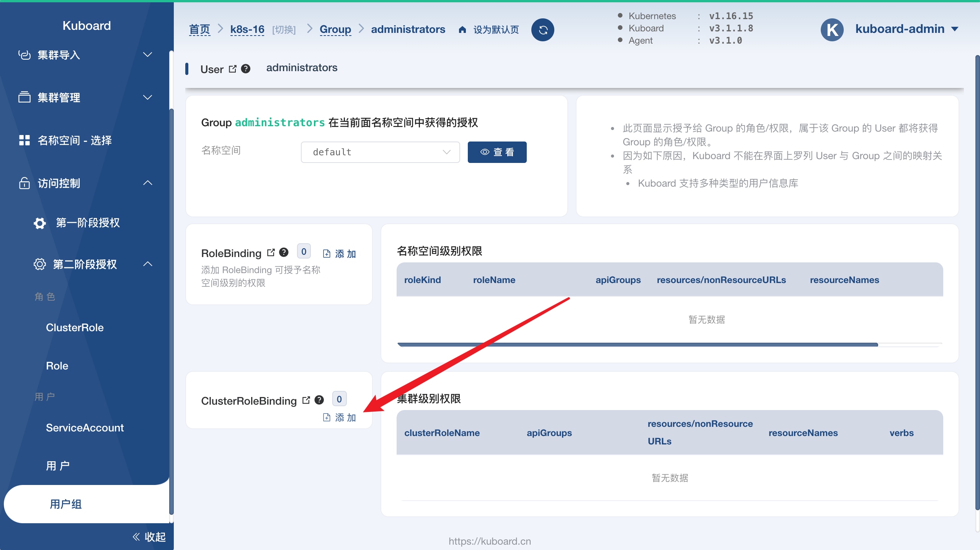The image size is (980, 550).
Task: Click the Kuboard version v3.1.1.8 text
Action: 731,28
